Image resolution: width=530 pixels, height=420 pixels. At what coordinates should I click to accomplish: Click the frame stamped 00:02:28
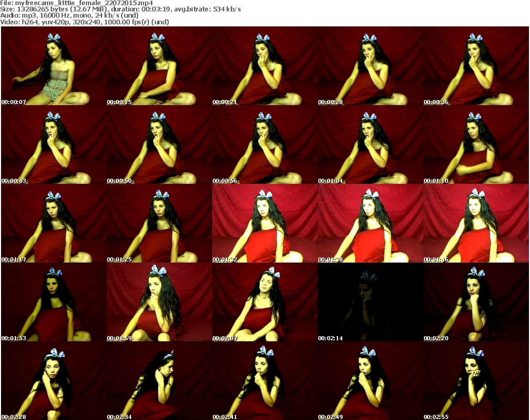click(x=54, y=381)
